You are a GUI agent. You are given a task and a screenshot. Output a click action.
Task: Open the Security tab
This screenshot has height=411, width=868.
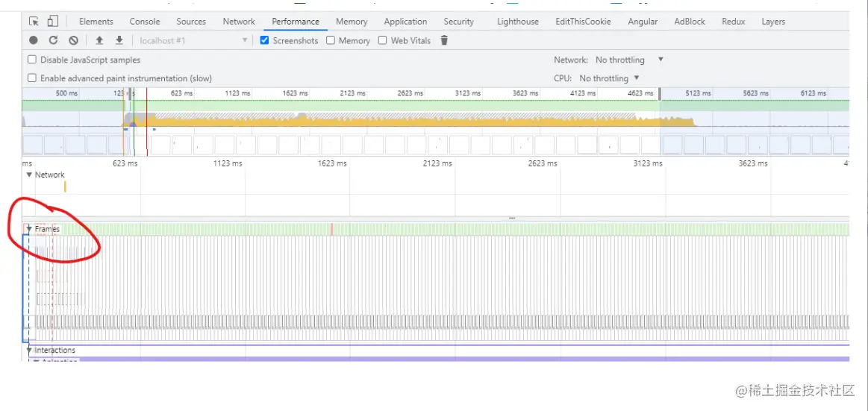[x=458, y=22]
